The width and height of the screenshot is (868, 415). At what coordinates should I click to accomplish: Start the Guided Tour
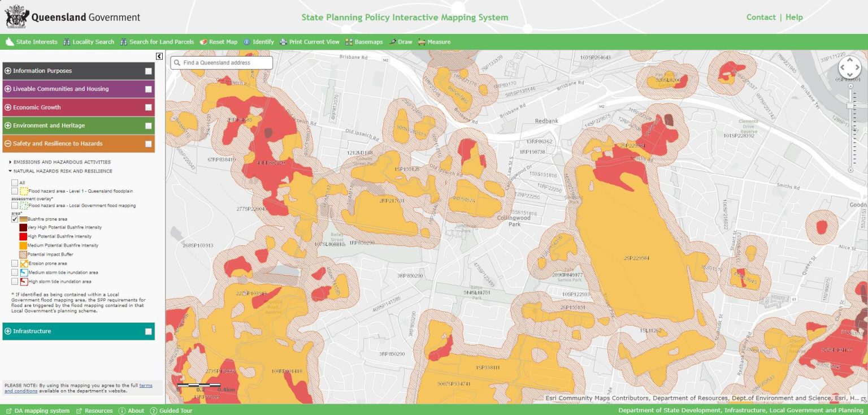point(171,410)
